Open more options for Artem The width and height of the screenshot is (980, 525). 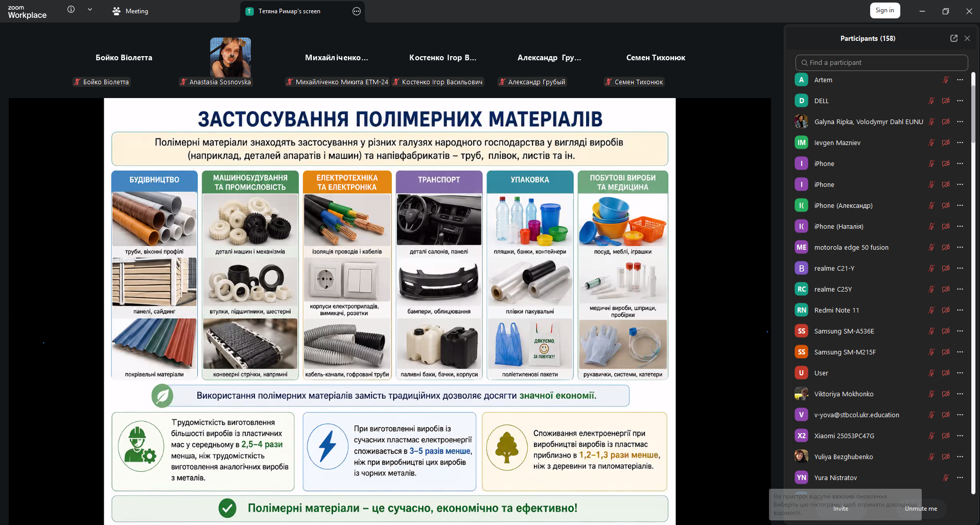point(960,80)
